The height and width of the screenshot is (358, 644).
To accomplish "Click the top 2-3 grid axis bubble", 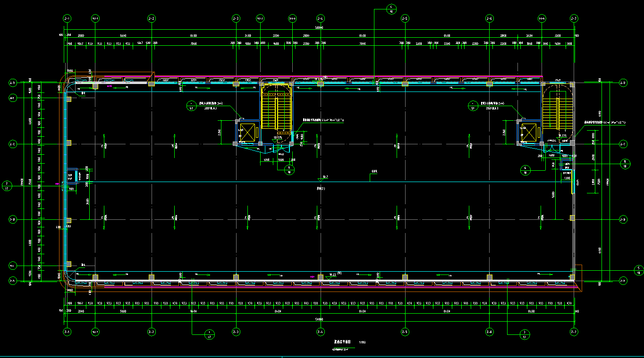I will [236, 18].
